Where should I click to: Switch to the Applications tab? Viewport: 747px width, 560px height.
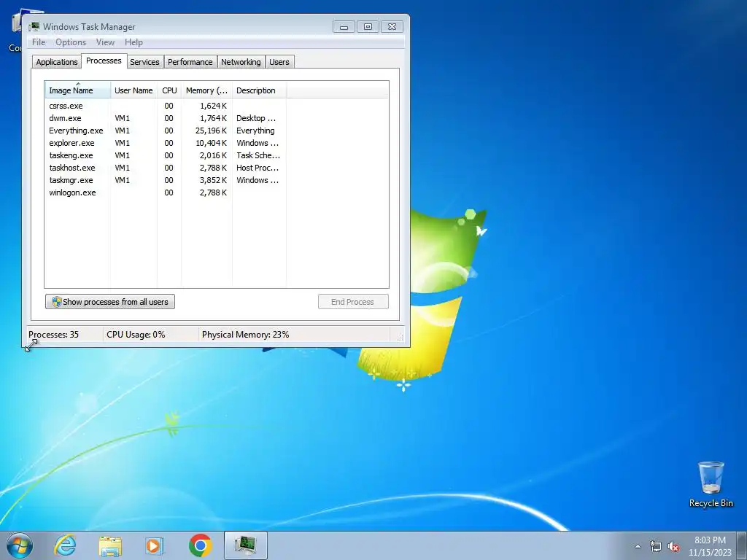[57, 62]
